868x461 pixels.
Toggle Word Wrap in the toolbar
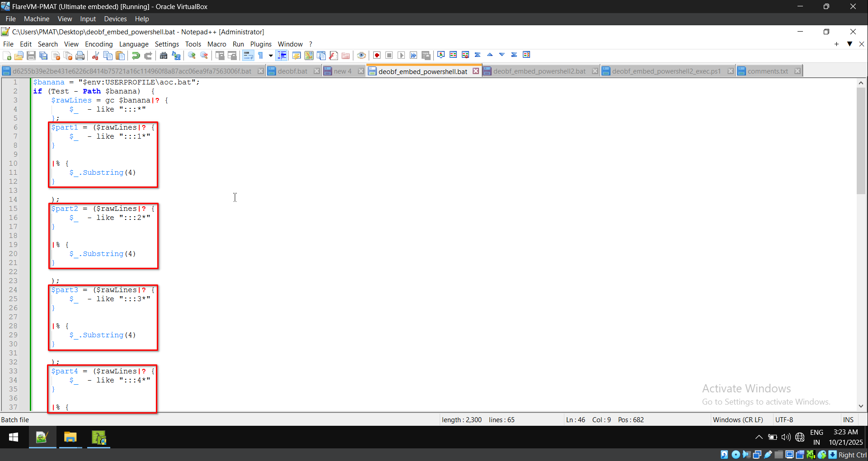[248, 56]
